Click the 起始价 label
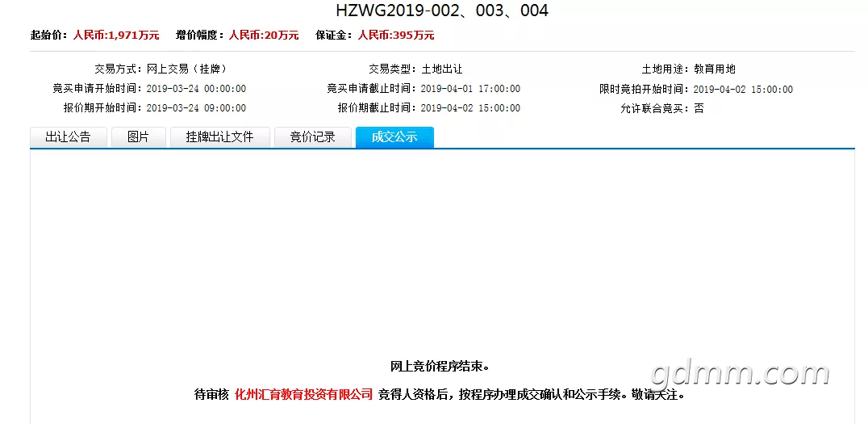This screenshot has width=868, height=424. point(48,36)
